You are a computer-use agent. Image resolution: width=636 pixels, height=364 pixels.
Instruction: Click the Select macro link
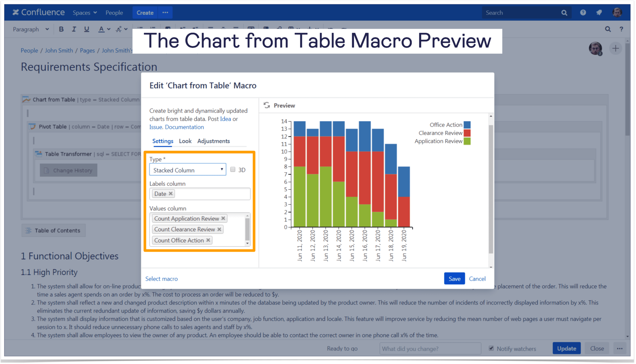point(162,278)
